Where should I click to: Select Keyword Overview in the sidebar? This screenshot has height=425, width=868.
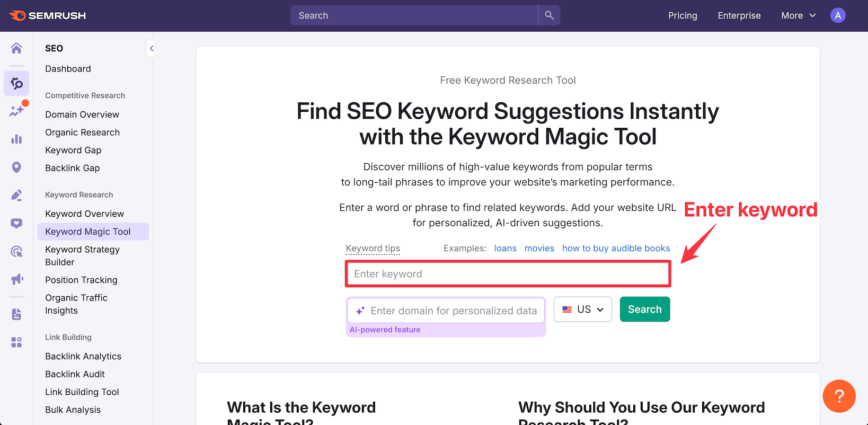[x=84, y=214]
